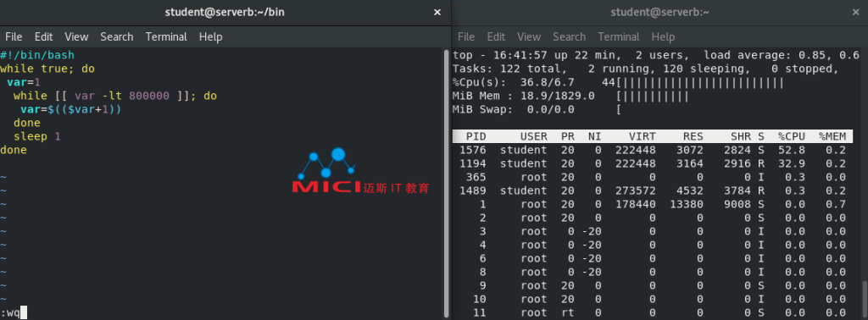
Task: Click the 273572 VIRT value
Action: (636, 190)
